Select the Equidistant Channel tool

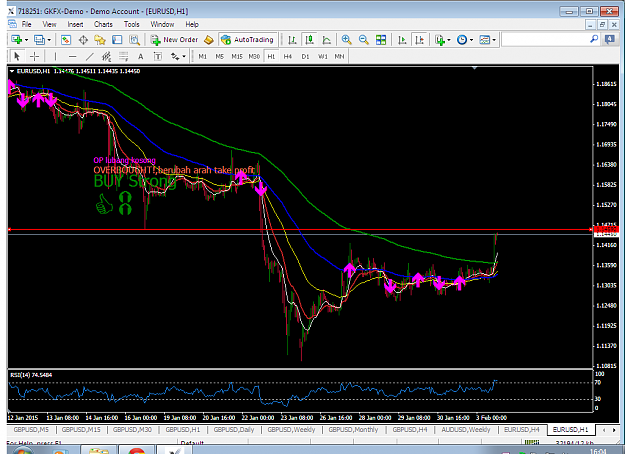106,57
